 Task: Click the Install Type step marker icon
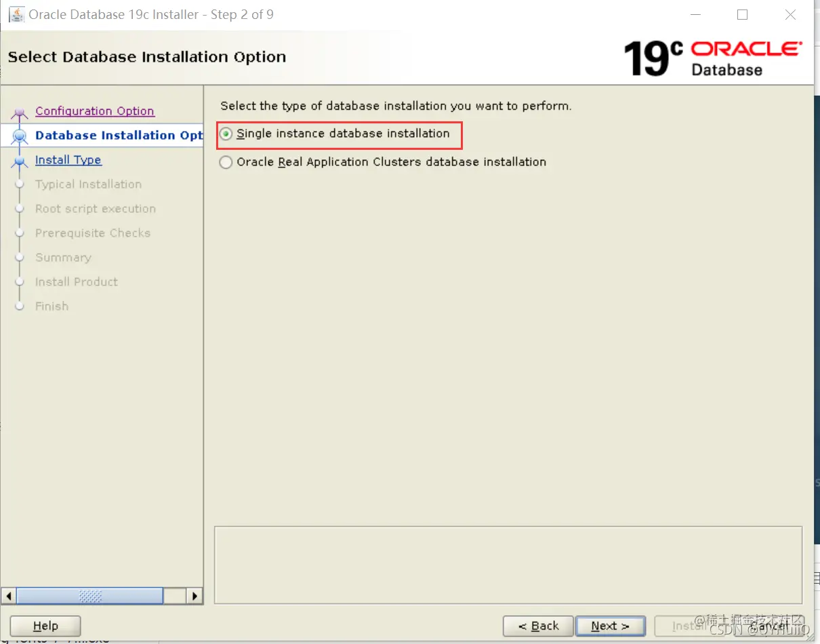(20, 161)
